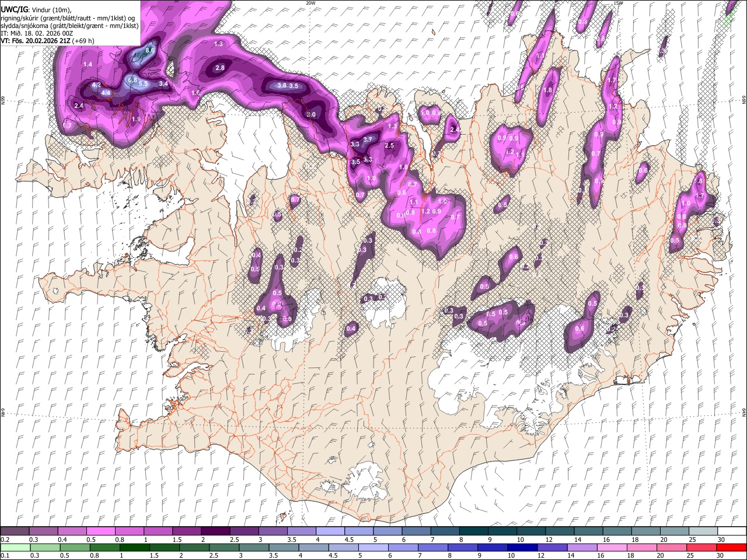
Task: Click the 4.7 precipitation value near east coast
Action: click(x=699, y=196)
